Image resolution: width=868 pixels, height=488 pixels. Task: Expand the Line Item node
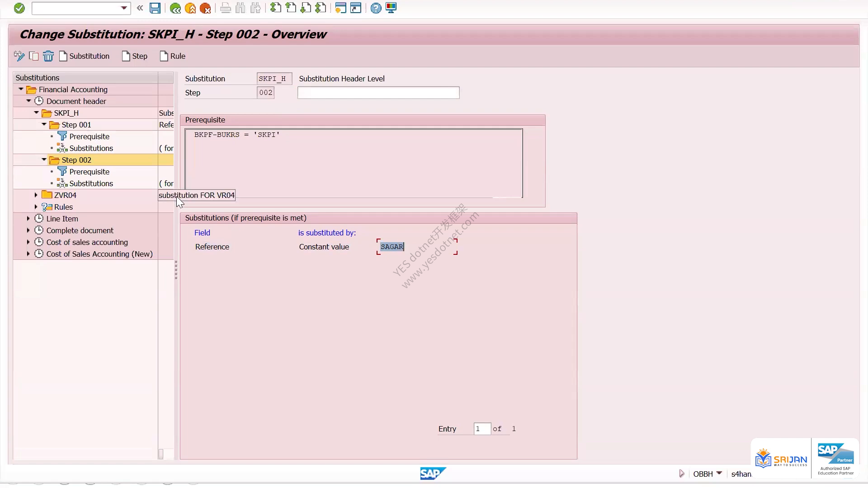point(28,218)
